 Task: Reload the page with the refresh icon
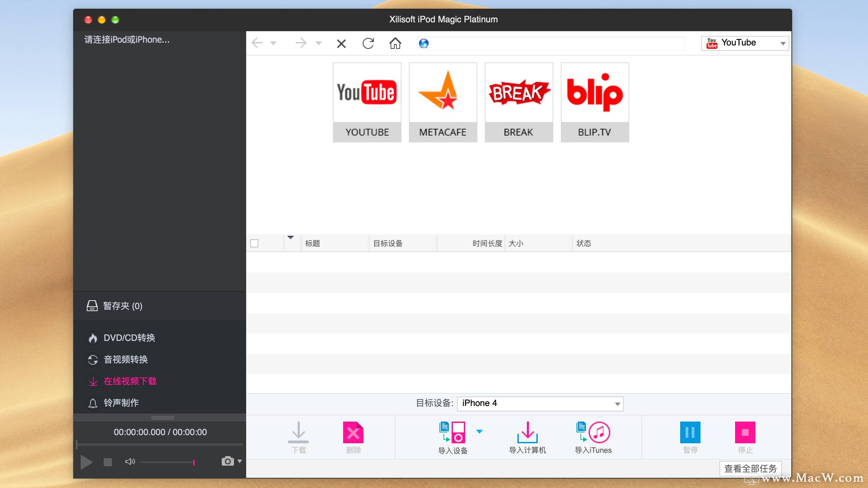[368, 43]
